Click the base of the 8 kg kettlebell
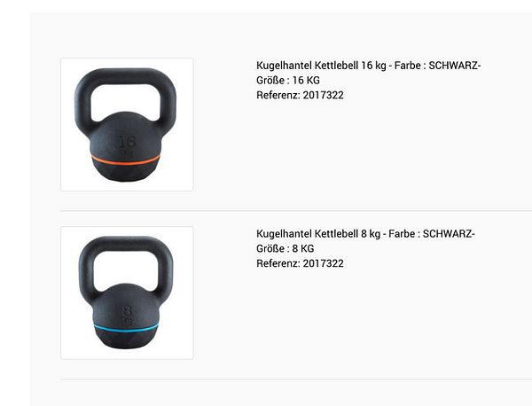 [126, 340]
